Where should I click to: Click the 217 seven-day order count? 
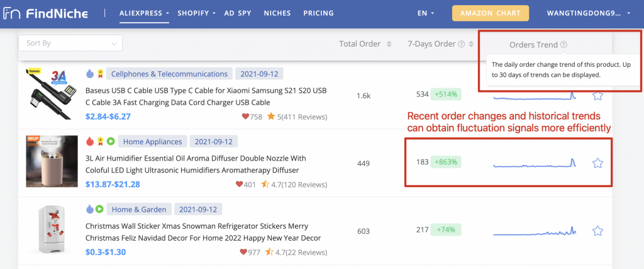tap(422, 229)
